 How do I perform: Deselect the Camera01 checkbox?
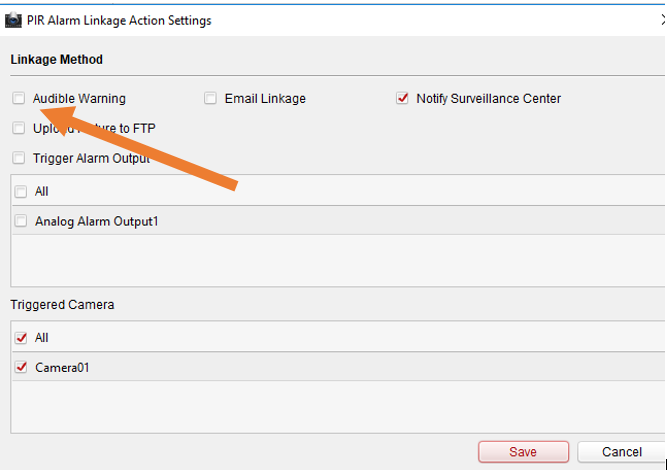[21, 368]
